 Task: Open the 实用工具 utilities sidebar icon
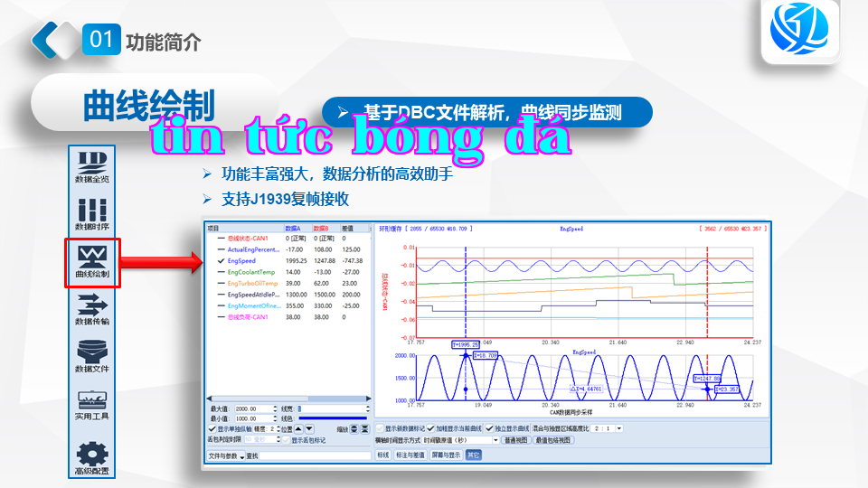point(92,405)
